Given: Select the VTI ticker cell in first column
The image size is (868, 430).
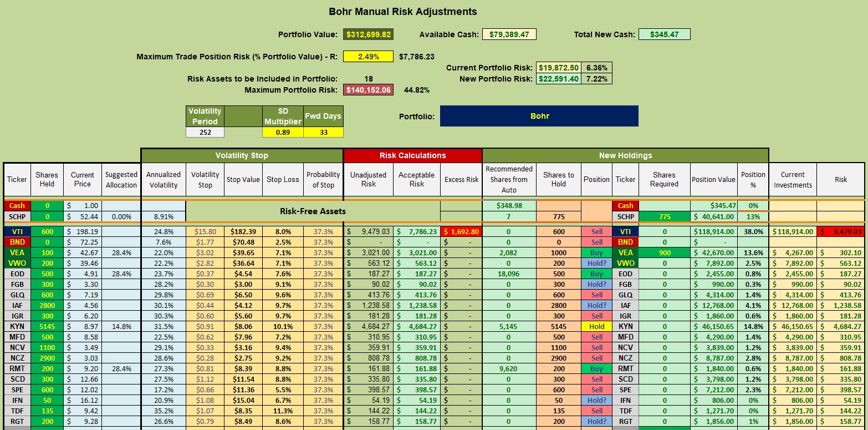Looking at the screenshot, I should tap(17, 231).
